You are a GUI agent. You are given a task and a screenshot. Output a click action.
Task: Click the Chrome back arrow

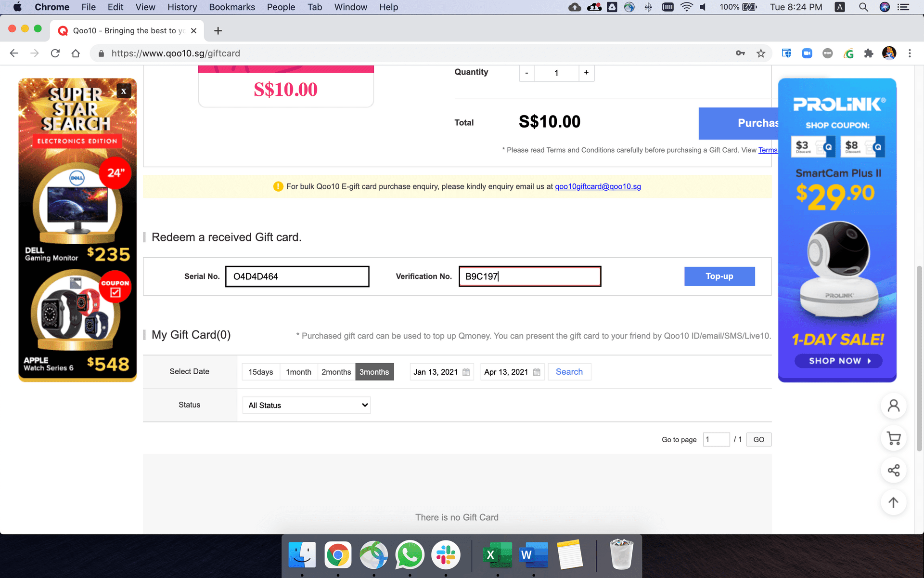pyautogui.click(x=14, y=53)
